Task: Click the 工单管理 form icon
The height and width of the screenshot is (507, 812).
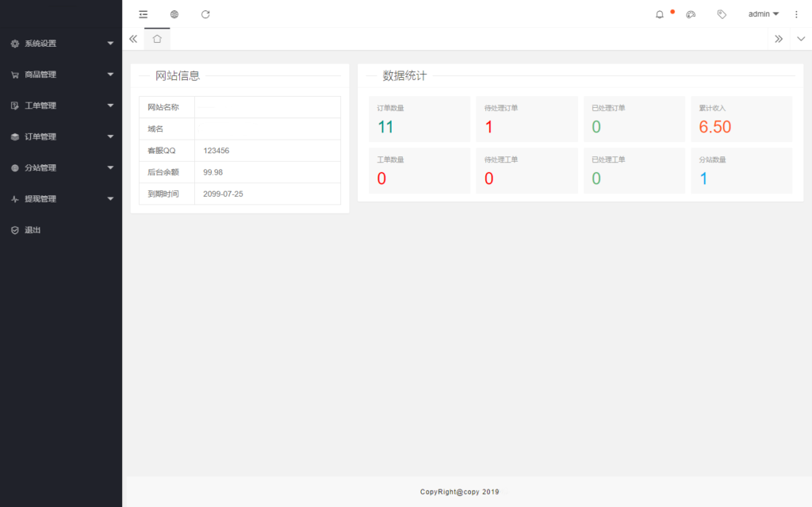Action: 15,106
